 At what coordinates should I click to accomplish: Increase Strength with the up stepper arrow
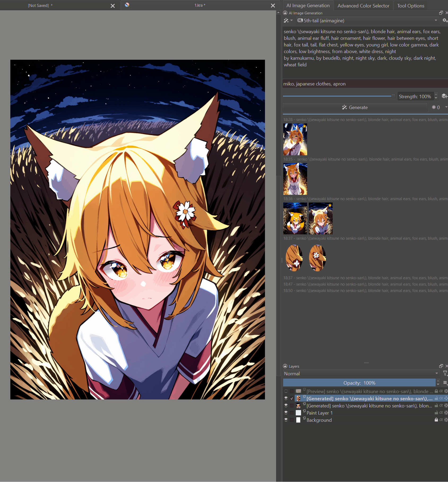(x=436, y=94)
